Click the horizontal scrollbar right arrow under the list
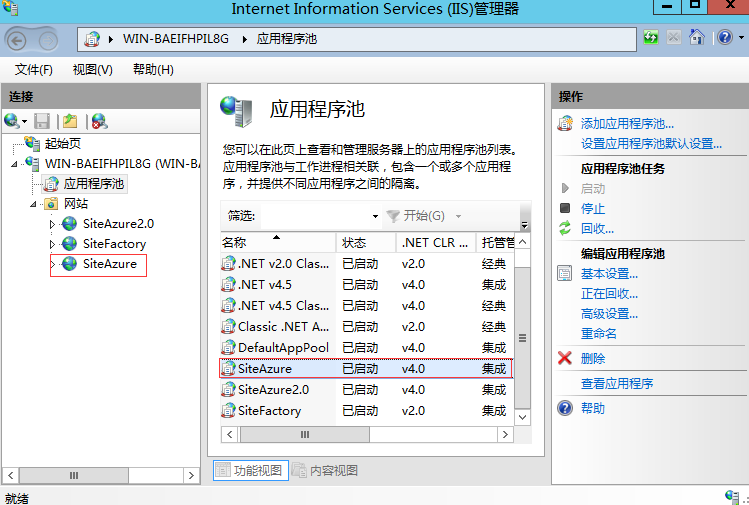The image size is (749, 505). coord(506,435)
